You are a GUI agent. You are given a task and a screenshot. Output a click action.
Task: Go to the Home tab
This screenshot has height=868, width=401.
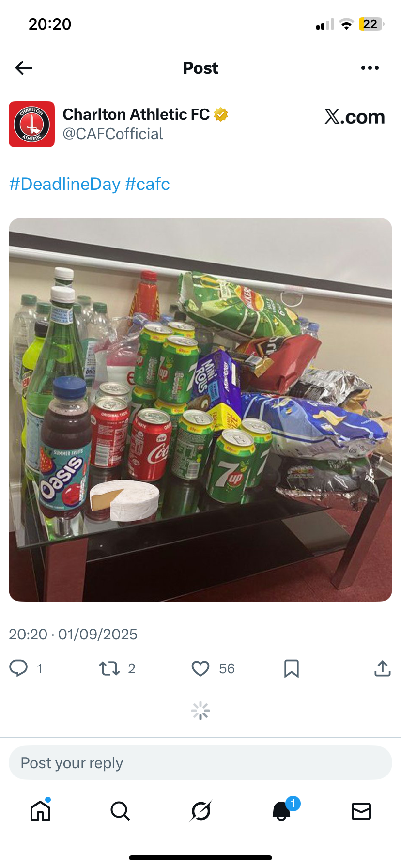point(40,810)
